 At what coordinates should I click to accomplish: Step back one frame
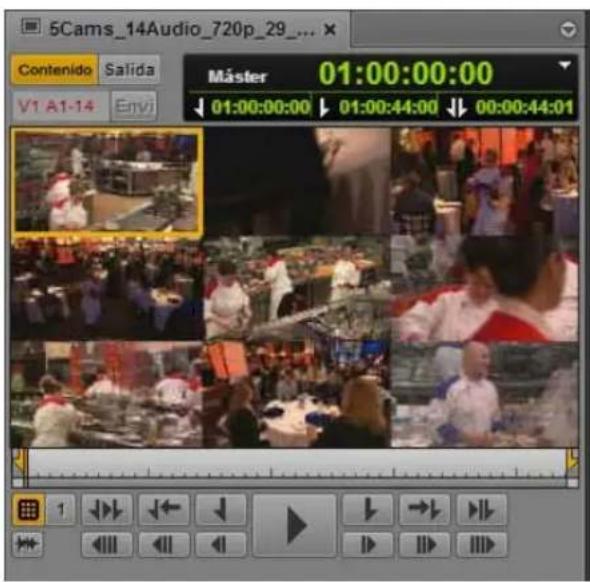coord(221,544)
